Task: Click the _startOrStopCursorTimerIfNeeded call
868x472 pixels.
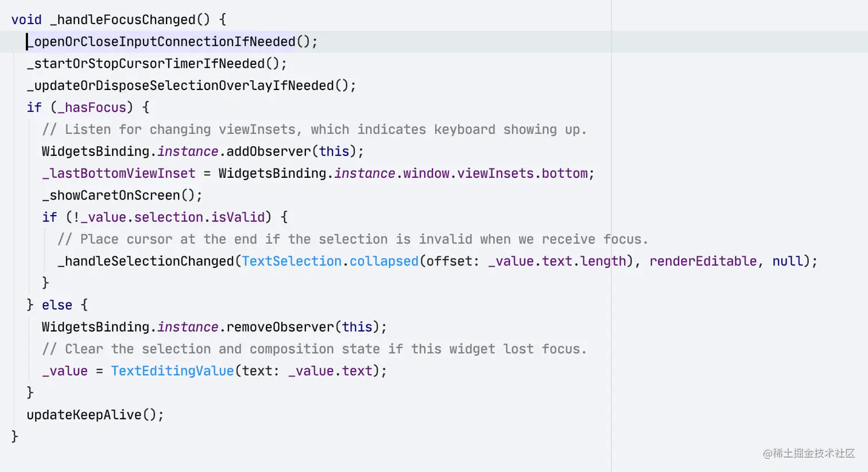Action: tap(146, 64)
